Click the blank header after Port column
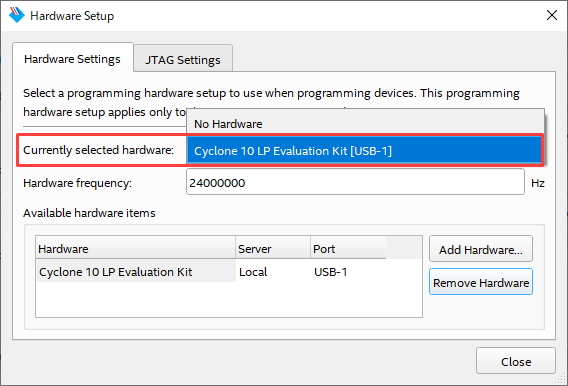 coord(404,248)
